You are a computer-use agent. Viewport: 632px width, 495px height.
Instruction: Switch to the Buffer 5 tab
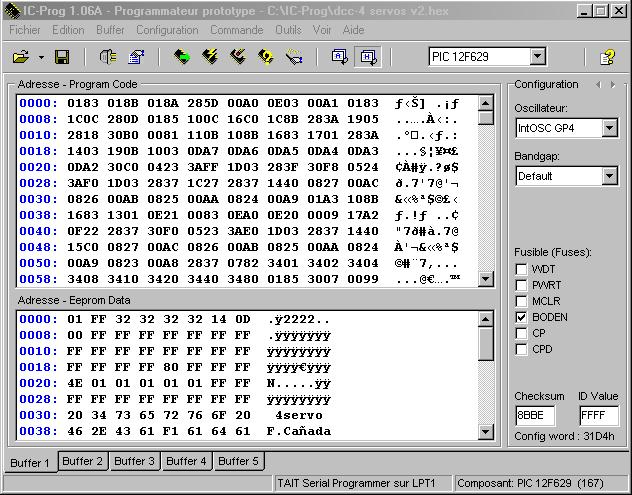238,461
